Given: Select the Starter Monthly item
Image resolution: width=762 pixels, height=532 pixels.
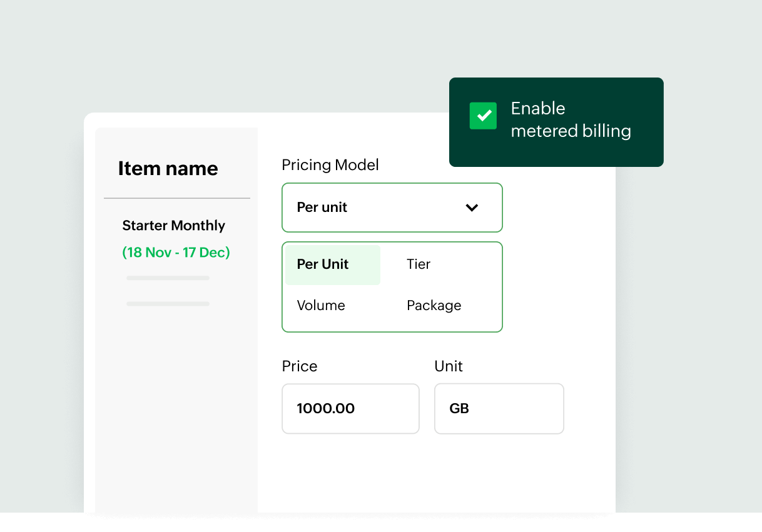Looking at the screenshot, I should 173,226.
